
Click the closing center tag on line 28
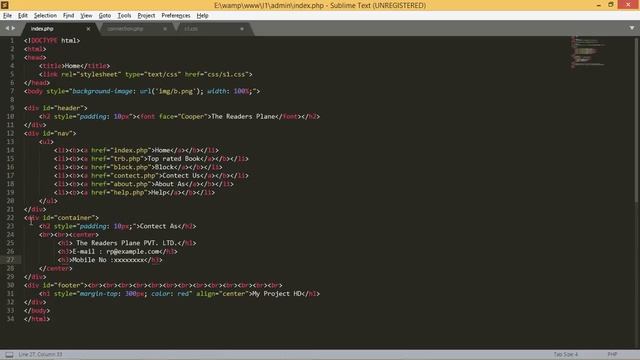(x=56, y=268)
